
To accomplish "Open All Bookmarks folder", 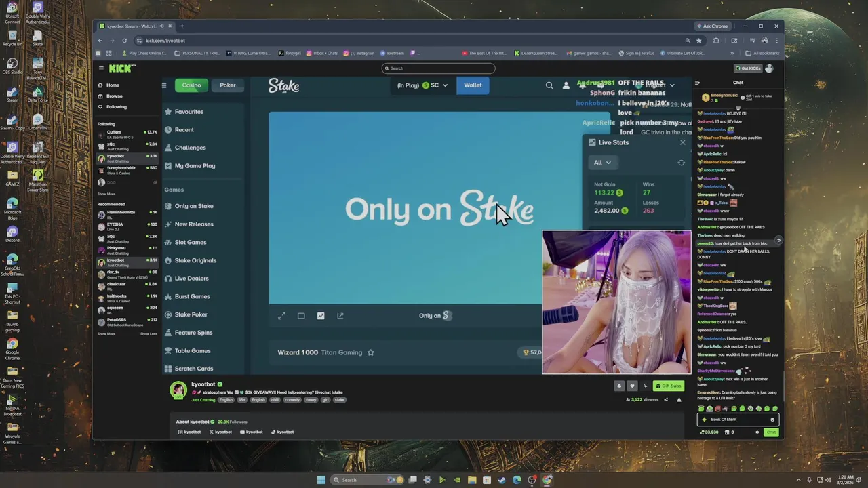I will pos(762,53).
